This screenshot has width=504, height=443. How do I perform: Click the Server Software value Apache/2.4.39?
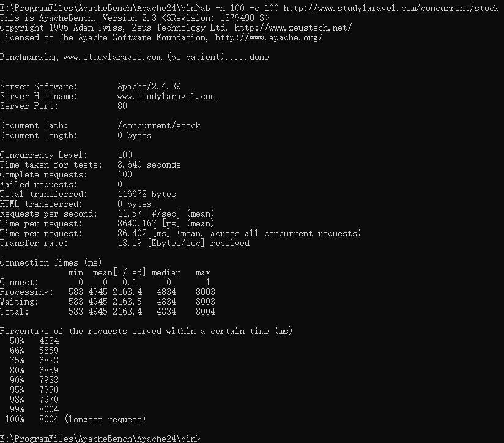coord(149,86)
